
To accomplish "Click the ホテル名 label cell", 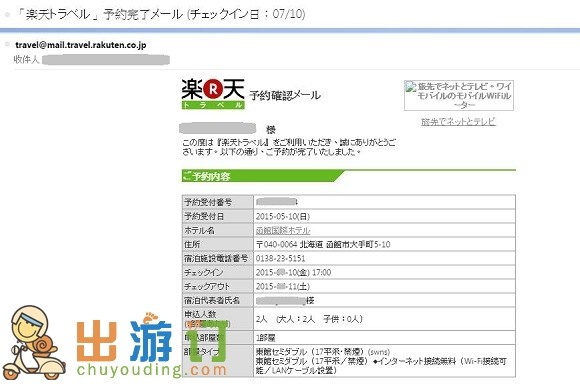I will [x=218, y=230].
